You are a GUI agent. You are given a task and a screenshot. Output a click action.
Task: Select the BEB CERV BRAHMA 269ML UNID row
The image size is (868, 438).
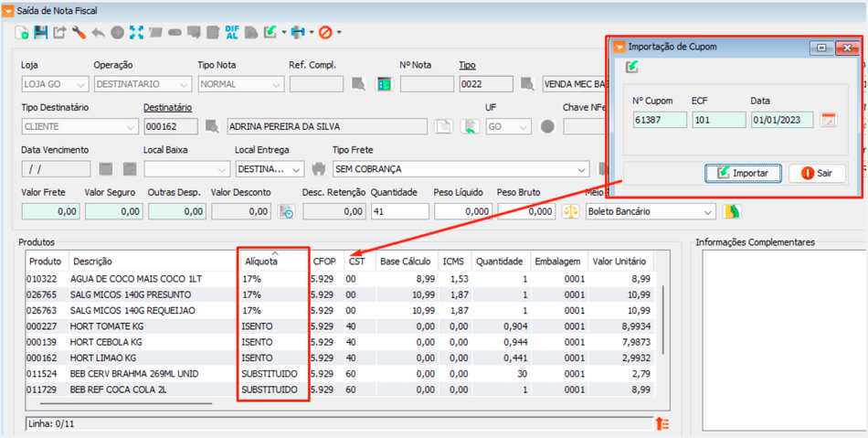[x=340, y=374]
